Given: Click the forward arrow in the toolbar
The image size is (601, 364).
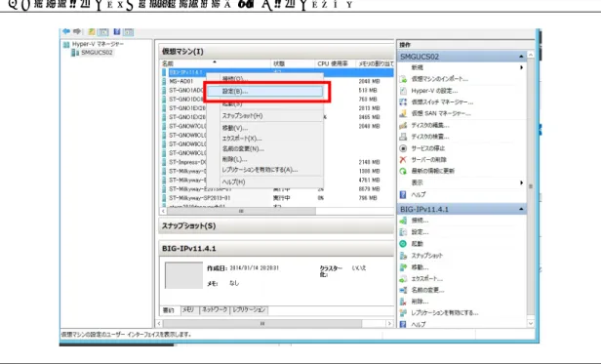Looking at the screenshot, I should point(77,31).
